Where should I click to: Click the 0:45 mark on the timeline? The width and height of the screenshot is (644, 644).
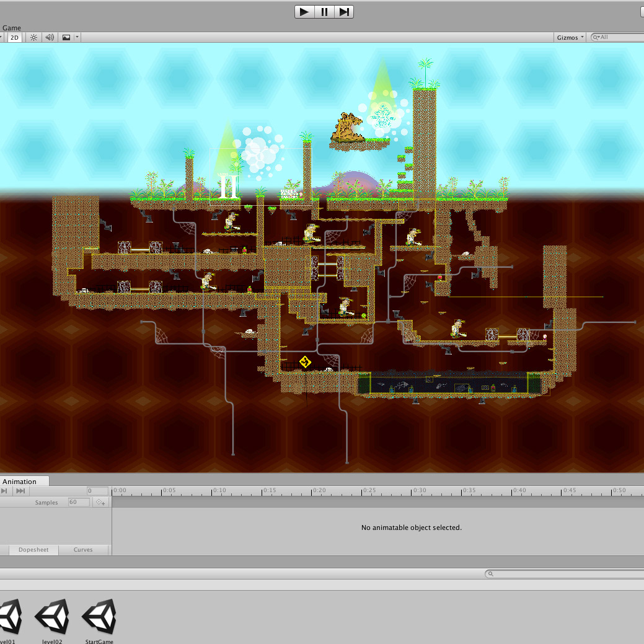[569, 490]
